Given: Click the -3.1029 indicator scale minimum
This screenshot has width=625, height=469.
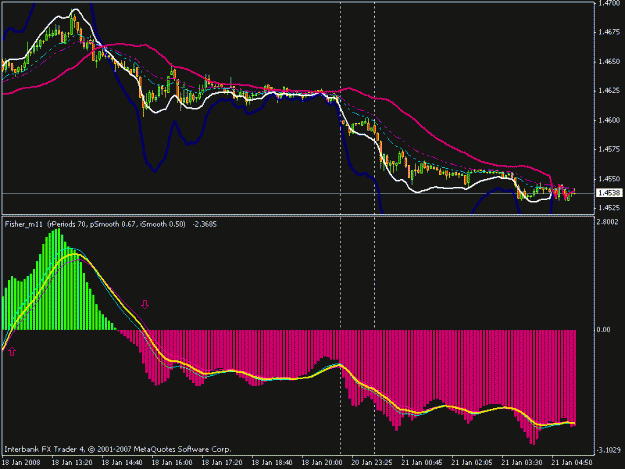Looking at the screenshot, I should point(608,450).
